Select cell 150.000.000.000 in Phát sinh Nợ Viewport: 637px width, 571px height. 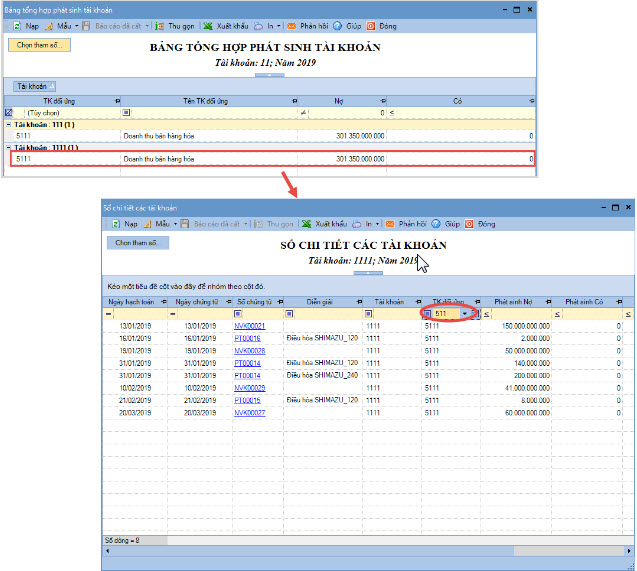click(516, 326)
